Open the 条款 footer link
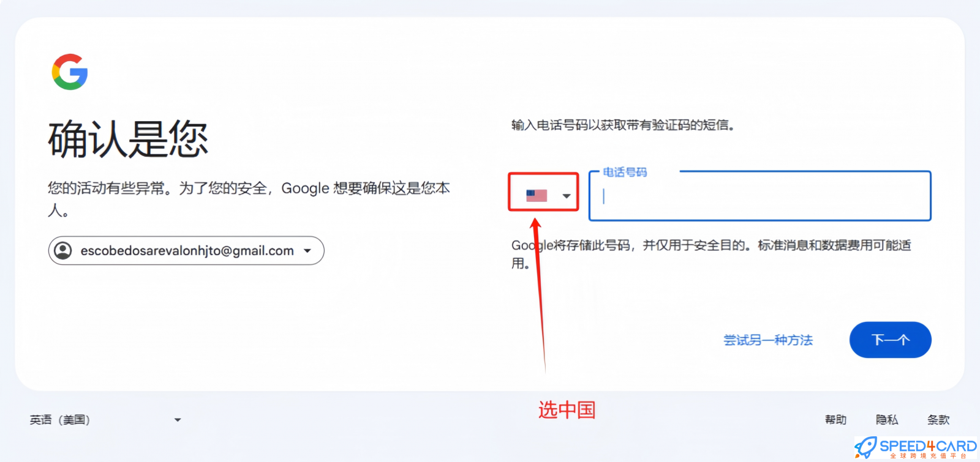This screenshot has height=462, width=980. click(x=938, y=420)
